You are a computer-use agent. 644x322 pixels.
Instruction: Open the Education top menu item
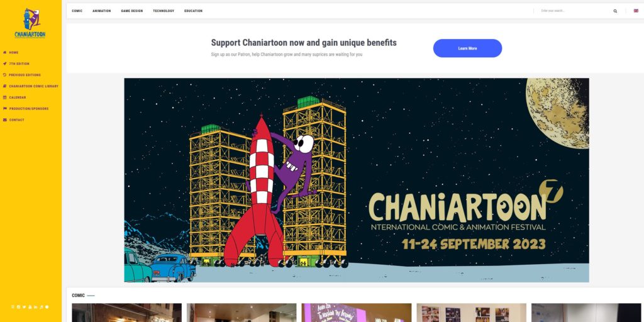pyautogui.click(x=194, y=11)
